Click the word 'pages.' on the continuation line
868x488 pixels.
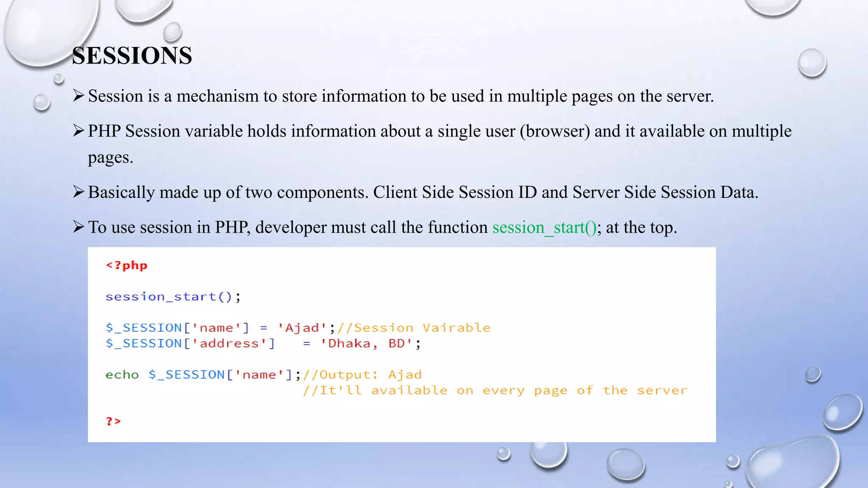(x=111, y=158)
